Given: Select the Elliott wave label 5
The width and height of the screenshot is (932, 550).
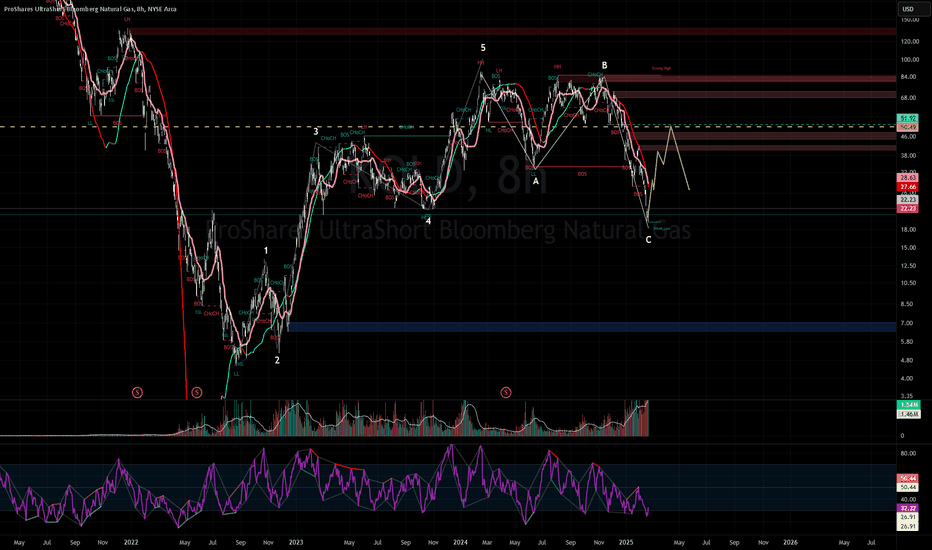Looking at the screenshot, I should click(x=483, y=48).
